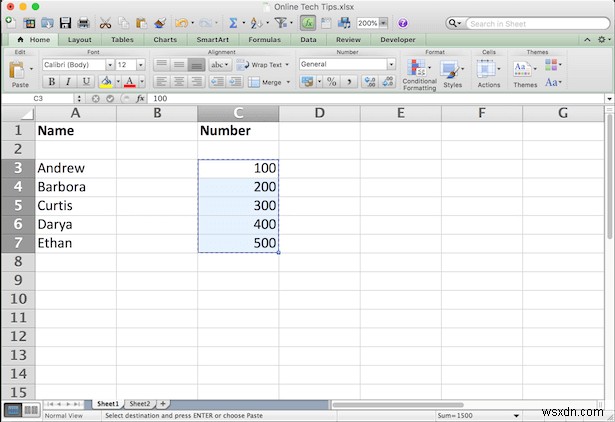Increase indent in Alignment group
Viewport: 615px width, 422px height.
235,82
